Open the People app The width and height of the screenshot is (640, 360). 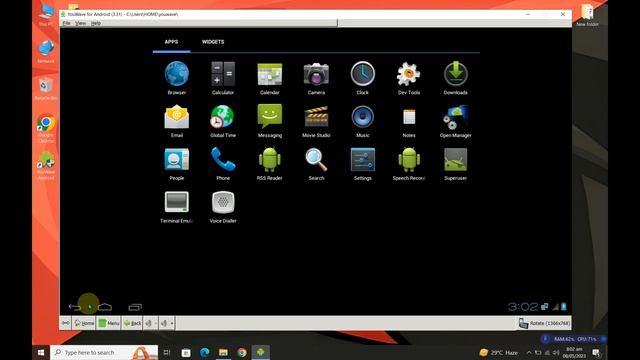click(177, 164)
